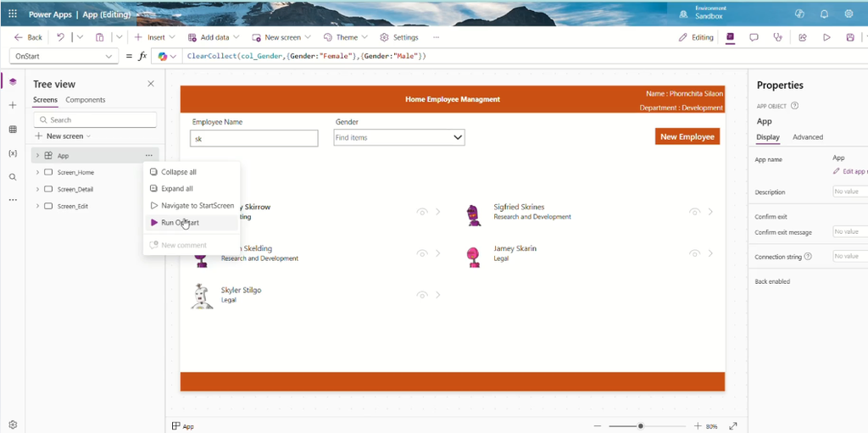Click the Back arrow button
868x433 pixels.
pyautogui.click(x=28, y=37)
